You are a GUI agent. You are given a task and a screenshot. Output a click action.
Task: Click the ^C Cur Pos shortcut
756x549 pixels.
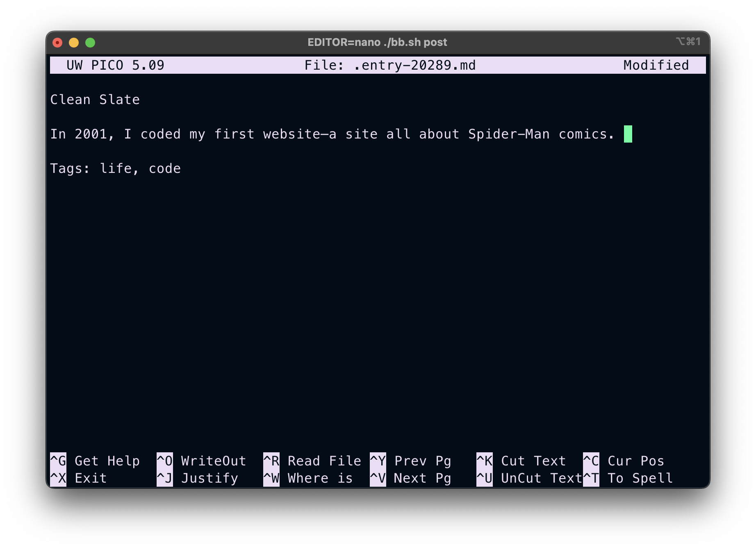pyautogui.click(x=624, y=461)
